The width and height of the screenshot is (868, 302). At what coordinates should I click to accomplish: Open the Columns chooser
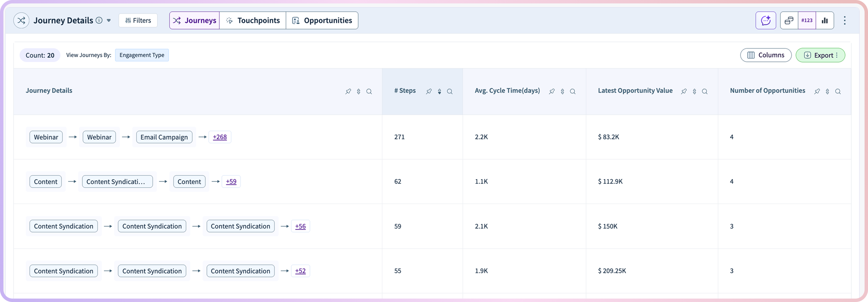click(766, 55)
